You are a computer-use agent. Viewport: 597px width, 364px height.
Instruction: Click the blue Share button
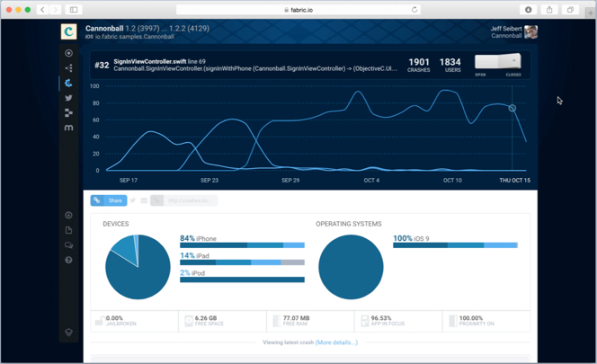coord(109,200)
